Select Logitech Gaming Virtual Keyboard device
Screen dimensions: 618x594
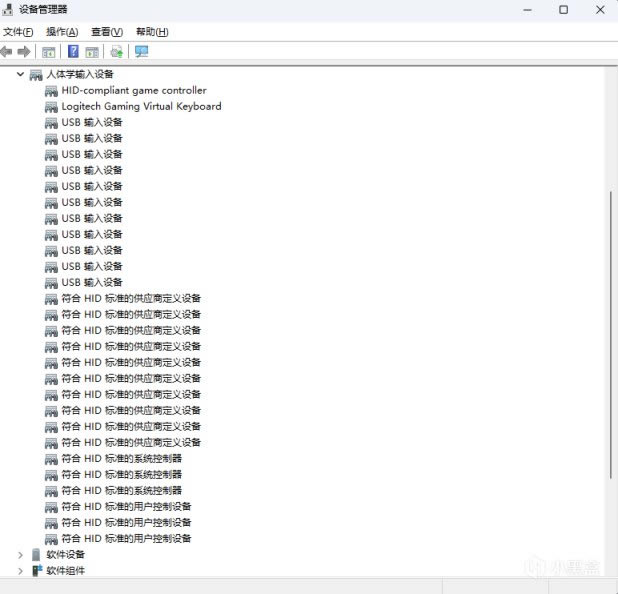[x=141, y=106]
